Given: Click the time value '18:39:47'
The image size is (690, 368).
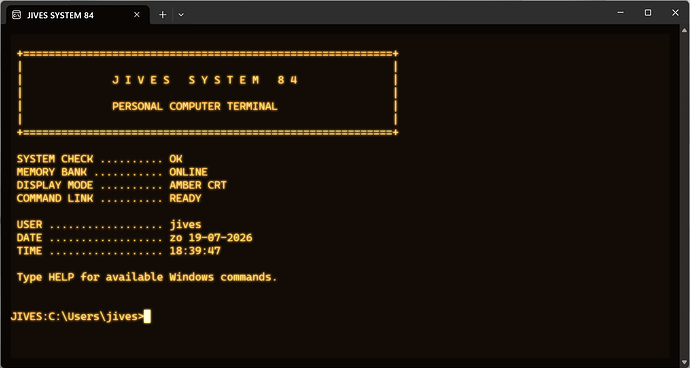Looking at the screenshot, I should pyautogui.click(x=195, y=251).
